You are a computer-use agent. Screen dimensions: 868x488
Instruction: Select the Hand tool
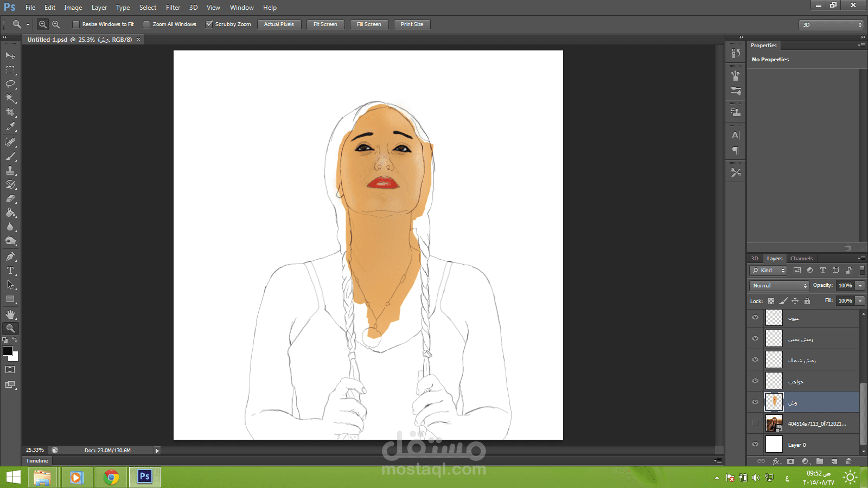10,314
